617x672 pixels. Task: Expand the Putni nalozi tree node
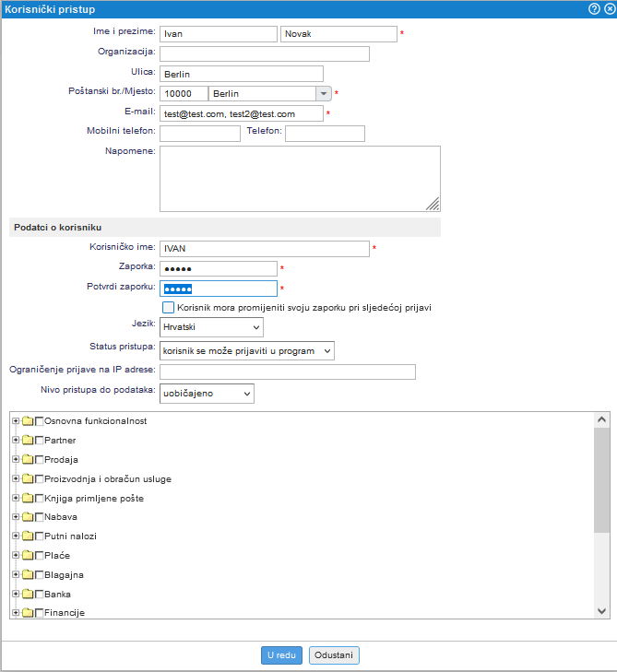[x=16, y=536]
